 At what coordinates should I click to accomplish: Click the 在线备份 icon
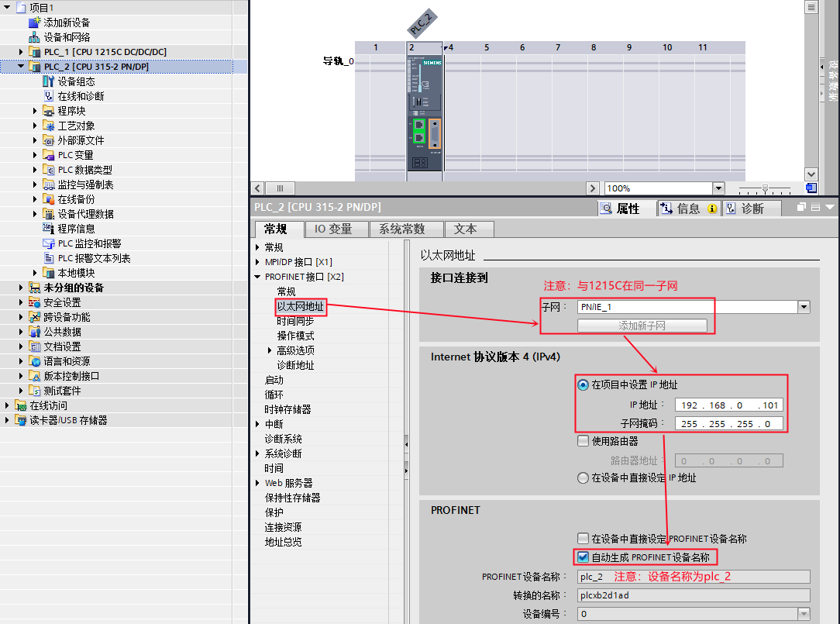(49, 199)
